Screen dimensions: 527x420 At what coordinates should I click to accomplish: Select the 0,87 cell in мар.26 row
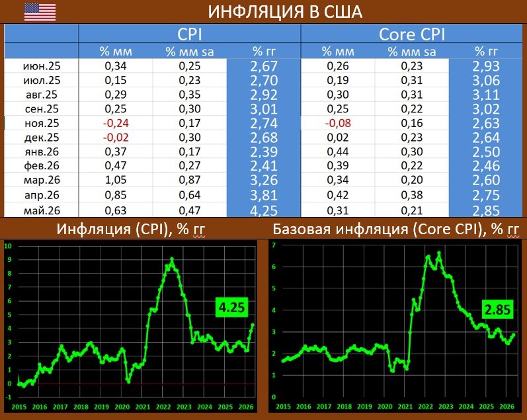[x=190, y=180]
